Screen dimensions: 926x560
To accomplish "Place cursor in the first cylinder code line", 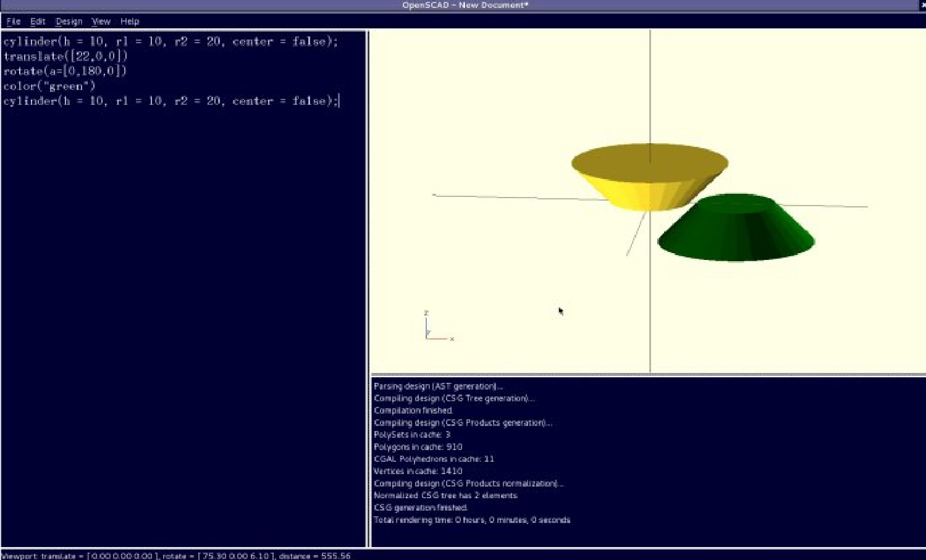I will point(170,41).
